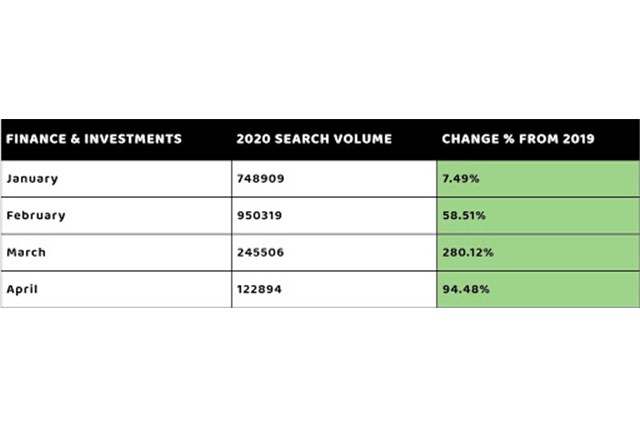640x427 pixels.
Task: Select the green 58.51% change cell
Action: coord(537,214)
